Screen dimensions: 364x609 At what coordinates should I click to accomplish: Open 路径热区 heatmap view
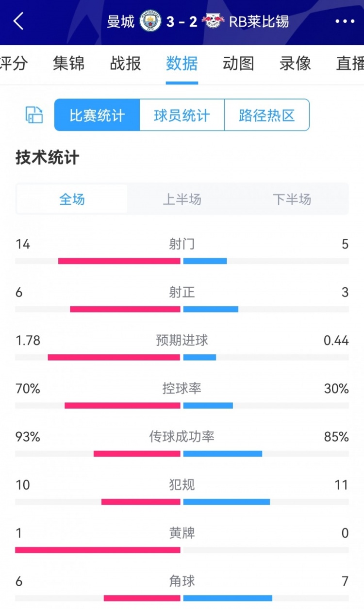pos(267,115)
